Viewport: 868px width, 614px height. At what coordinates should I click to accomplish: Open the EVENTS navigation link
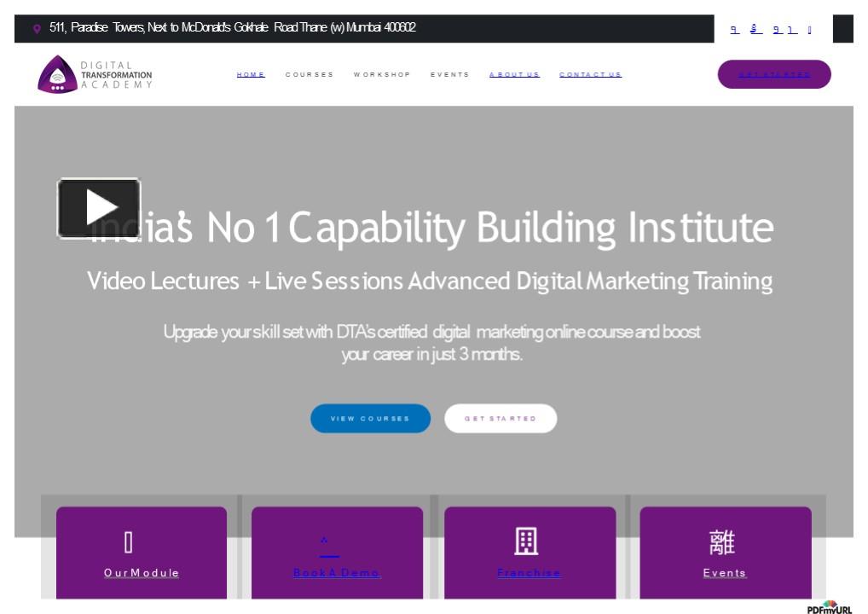[x=449, y=74]
